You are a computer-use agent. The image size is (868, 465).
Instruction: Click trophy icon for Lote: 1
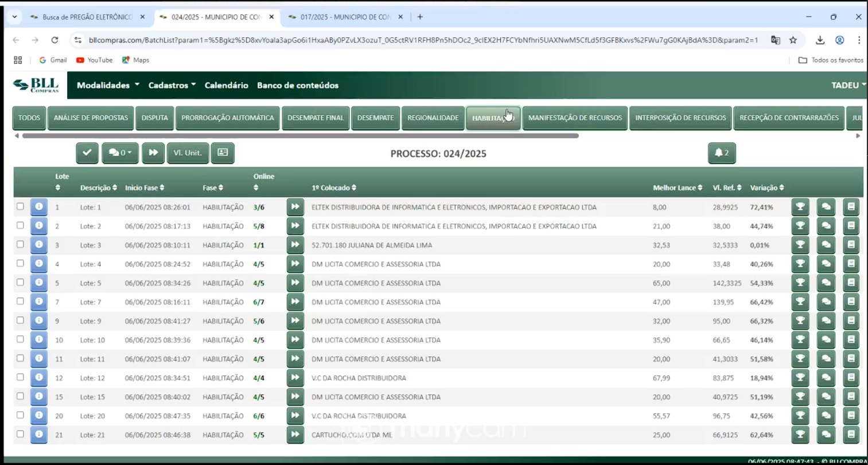[x=800, y=207]
